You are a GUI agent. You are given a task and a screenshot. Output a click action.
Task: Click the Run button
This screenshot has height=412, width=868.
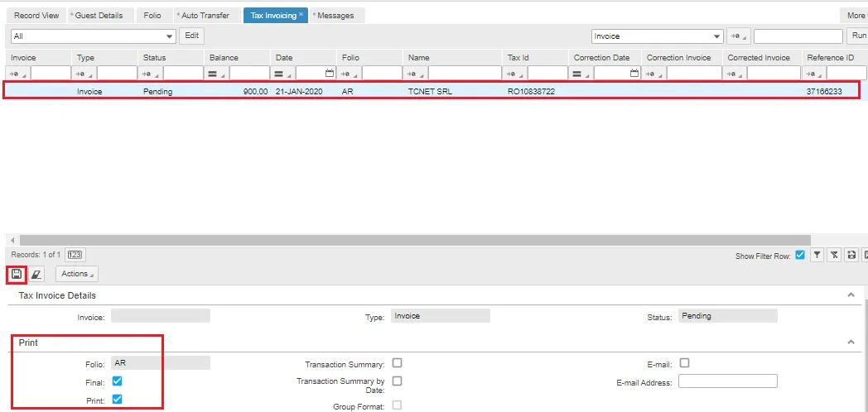point(858,36)
